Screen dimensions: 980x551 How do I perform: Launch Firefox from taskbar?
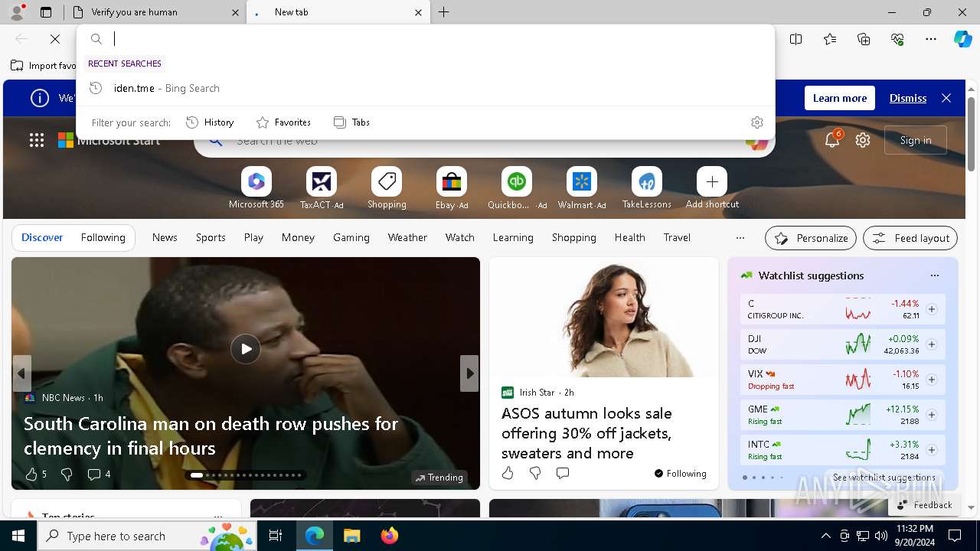[390, 536]
